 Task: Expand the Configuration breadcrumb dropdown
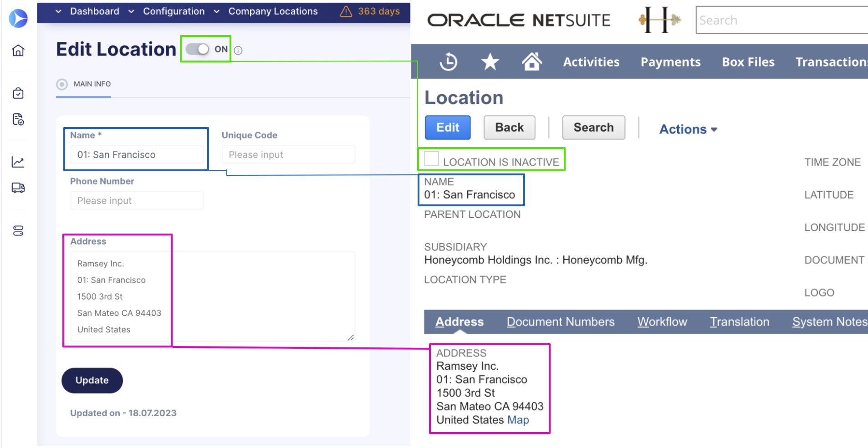point(131,11)
